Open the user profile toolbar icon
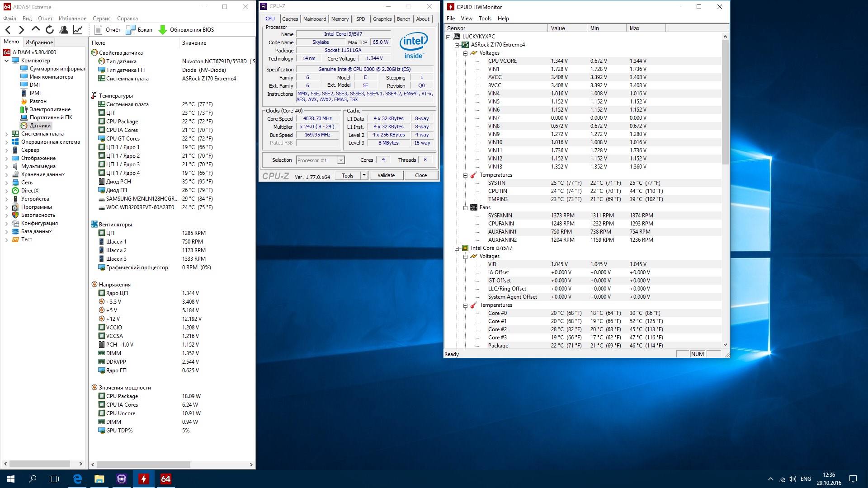 64,30
